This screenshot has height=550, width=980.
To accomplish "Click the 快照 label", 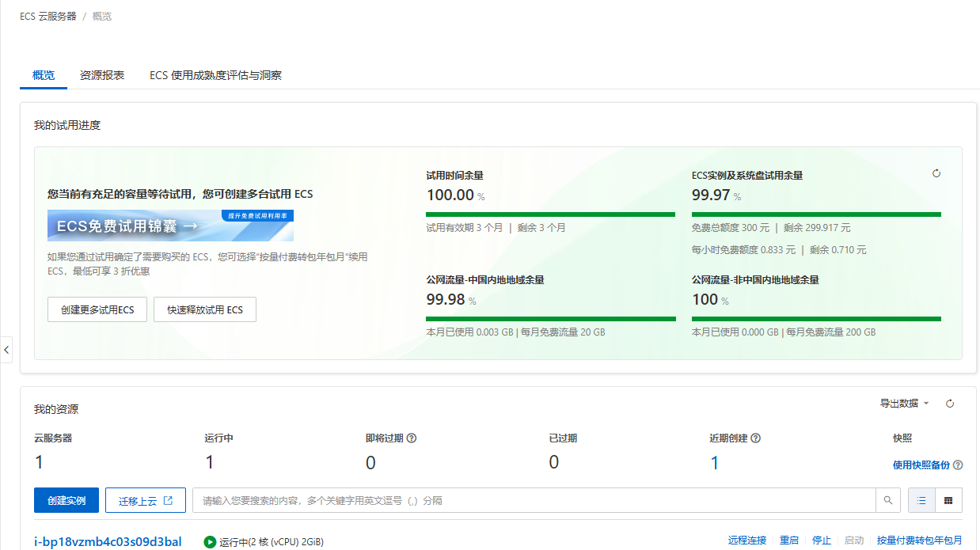I will coord(902,438).
